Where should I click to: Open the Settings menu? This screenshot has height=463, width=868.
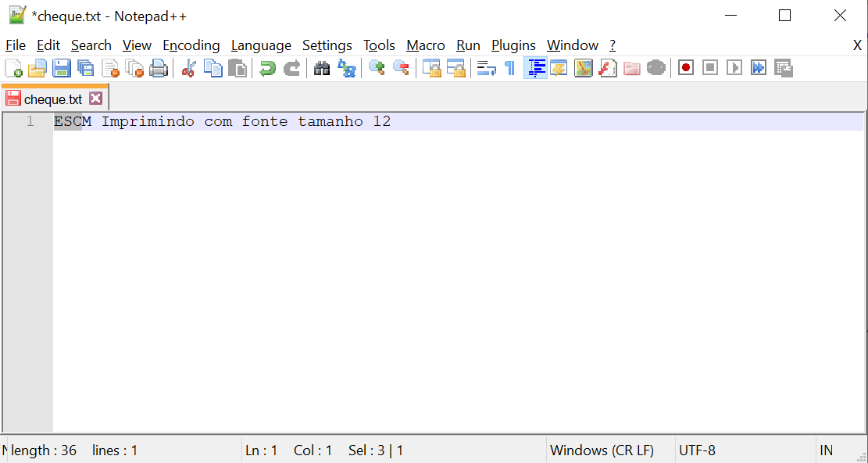tap(327, 45)
